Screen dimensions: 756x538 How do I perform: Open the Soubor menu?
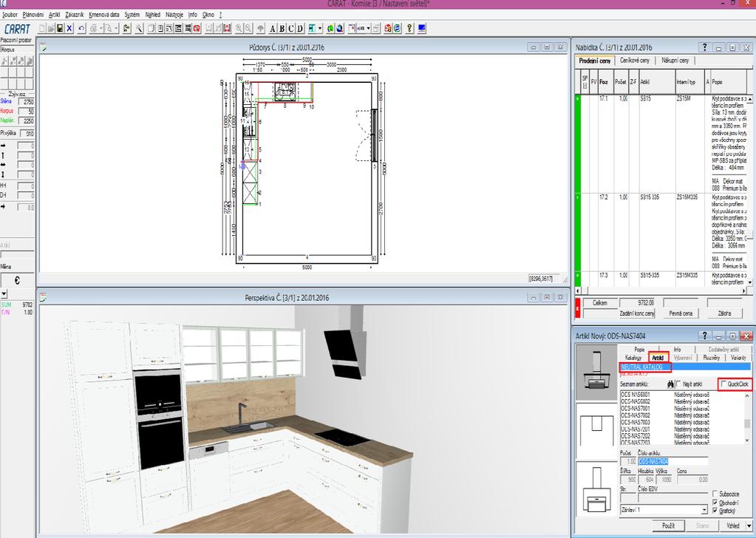pyautogui.click(x=10, y=15)
